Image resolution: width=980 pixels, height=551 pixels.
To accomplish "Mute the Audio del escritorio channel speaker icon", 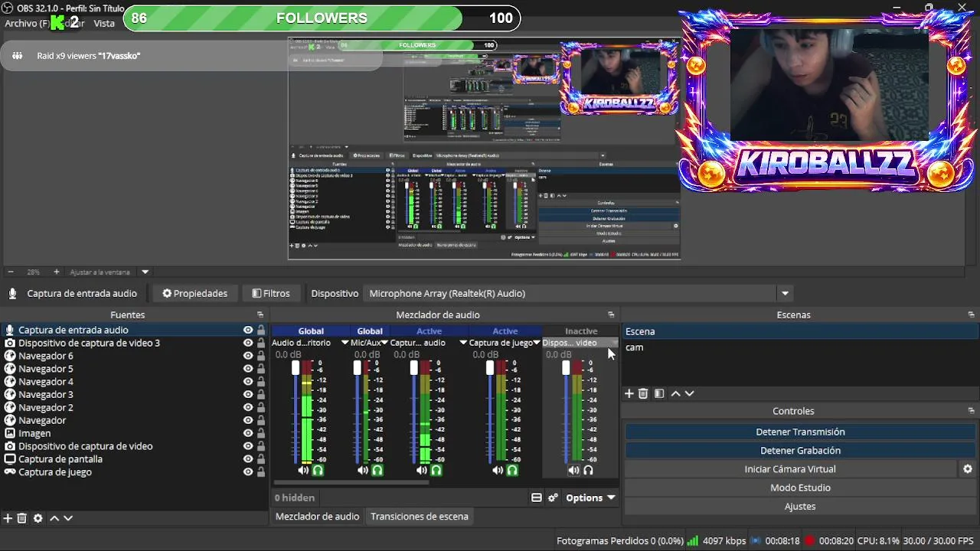I will click(303, 470).
